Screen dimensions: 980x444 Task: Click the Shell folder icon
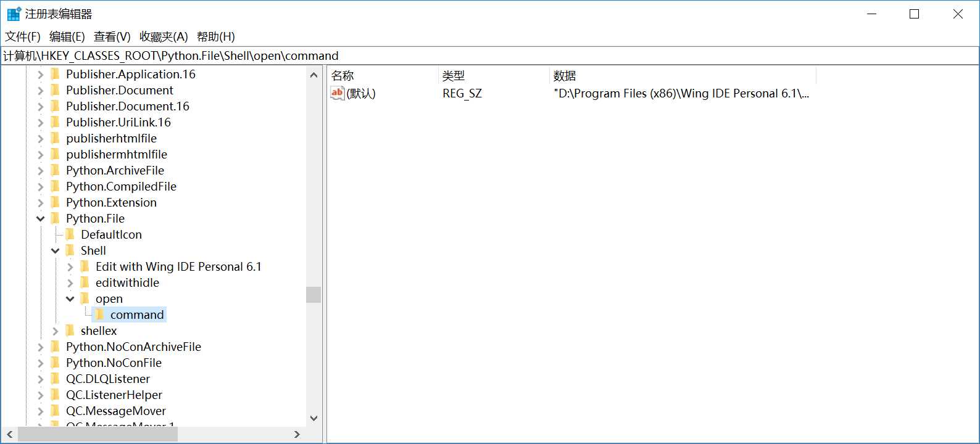click(70, 250)
